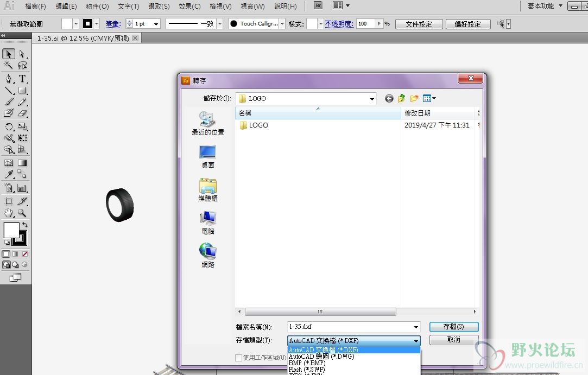
Task: Create a new folder in the 轉存 dialog
Action: coord(414,98)
